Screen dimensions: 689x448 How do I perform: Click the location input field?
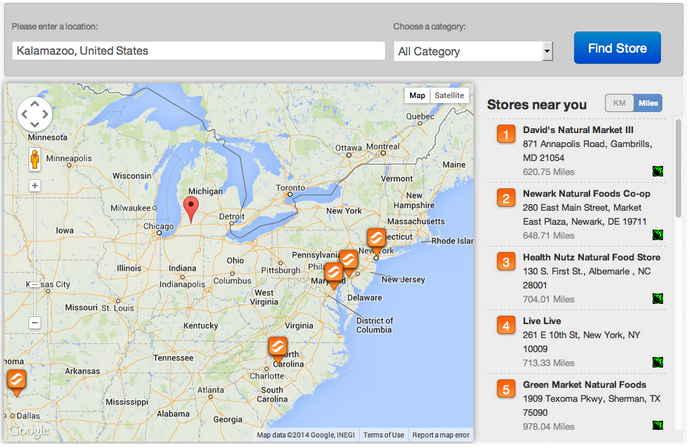[x=199, y=51]
